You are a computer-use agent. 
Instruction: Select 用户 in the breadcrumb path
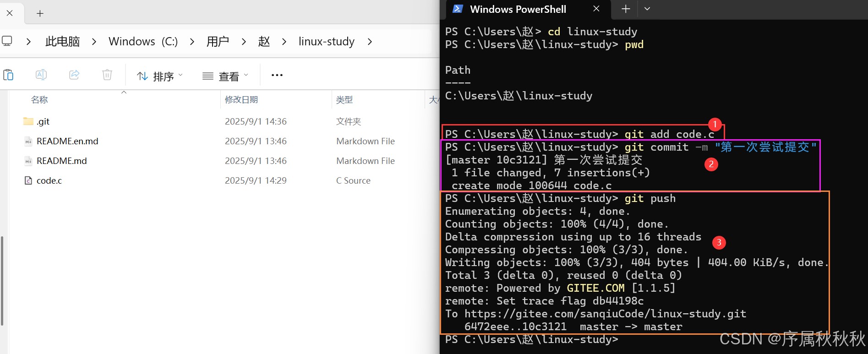point(218,42)
